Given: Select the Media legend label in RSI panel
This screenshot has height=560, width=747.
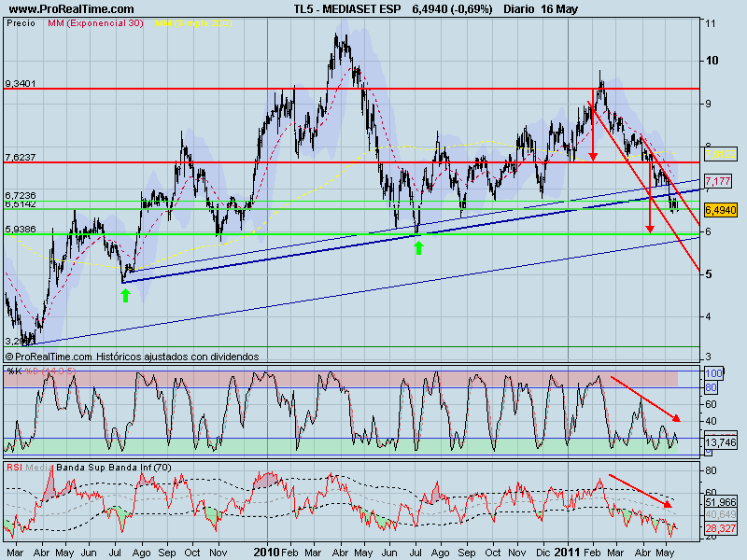Looking at the screenshot, I should [39, 468].
